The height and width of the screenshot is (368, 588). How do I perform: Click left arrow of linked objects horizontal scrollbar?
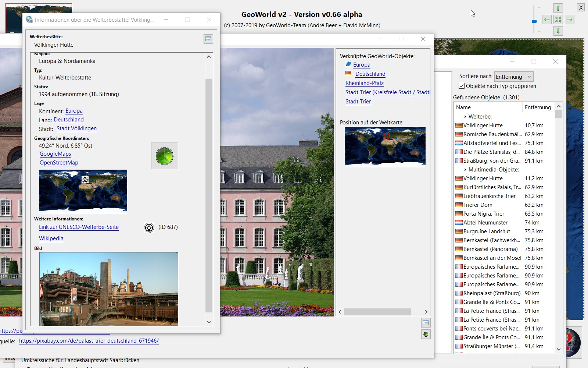point(340,312)
